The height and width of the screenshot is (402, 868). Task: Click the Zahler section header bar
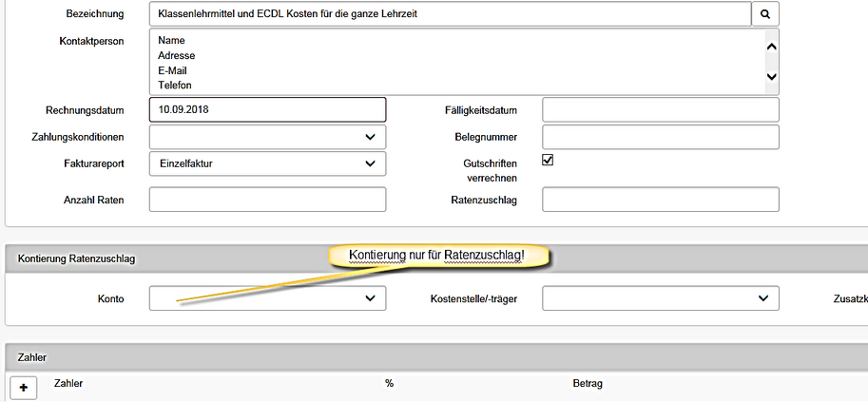pos(436,357)
